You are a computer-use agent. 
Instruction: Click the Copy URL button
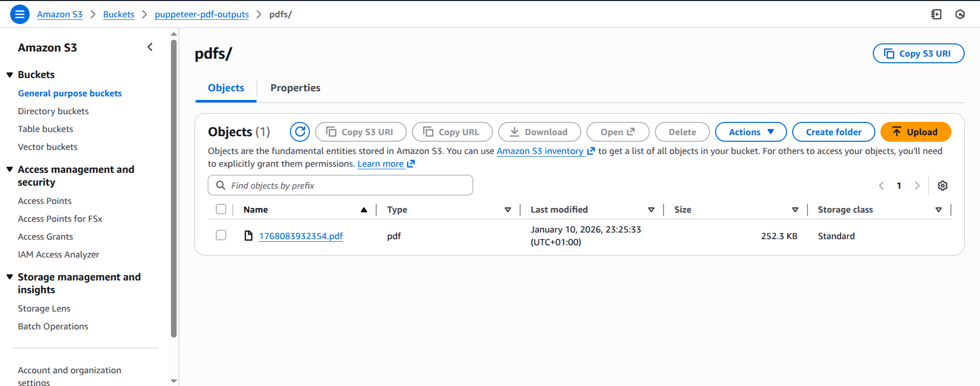click(452, 132)
